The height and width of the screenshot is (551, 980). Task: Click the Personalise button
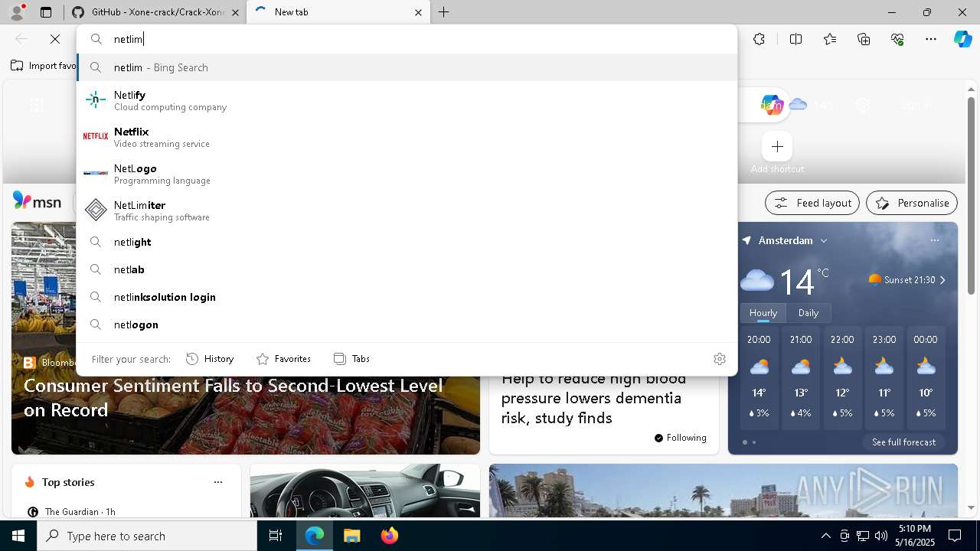coord(912,203)
